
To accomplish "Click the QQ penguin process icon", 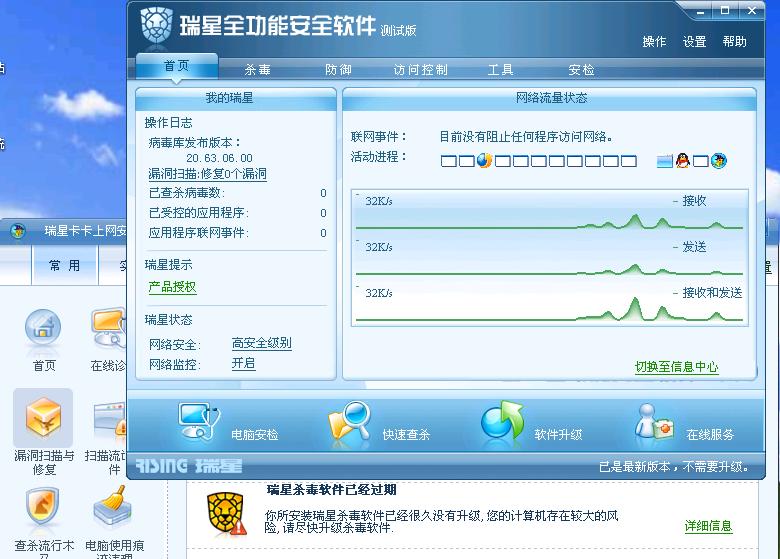I will [x=682, y=161].
